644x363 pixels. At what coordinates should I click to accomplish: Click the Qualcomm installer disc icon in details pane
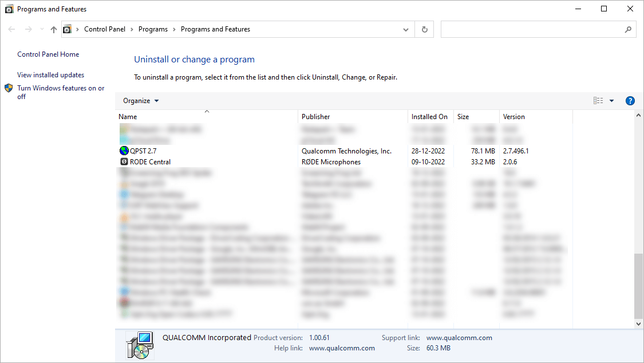pyautogui.click(x=140, y=344)
